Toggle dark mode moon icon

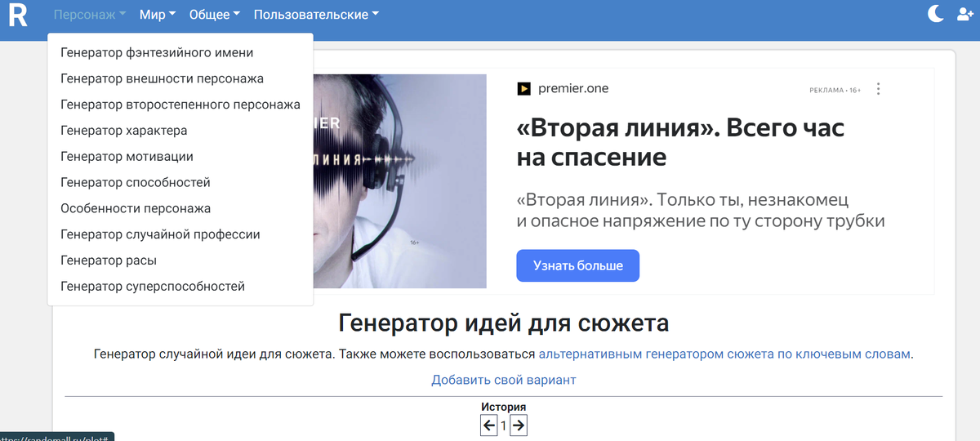936,14
